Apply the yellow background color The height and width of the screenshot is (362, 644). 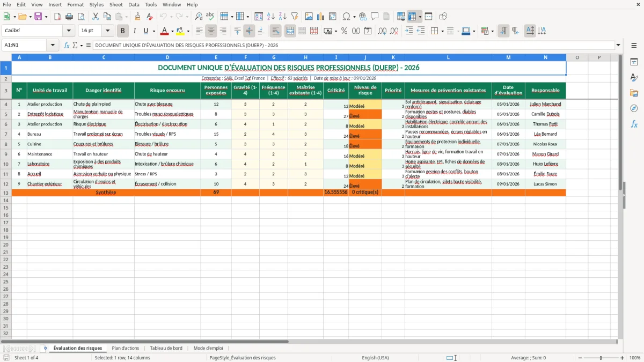click(x=180, y=31)
